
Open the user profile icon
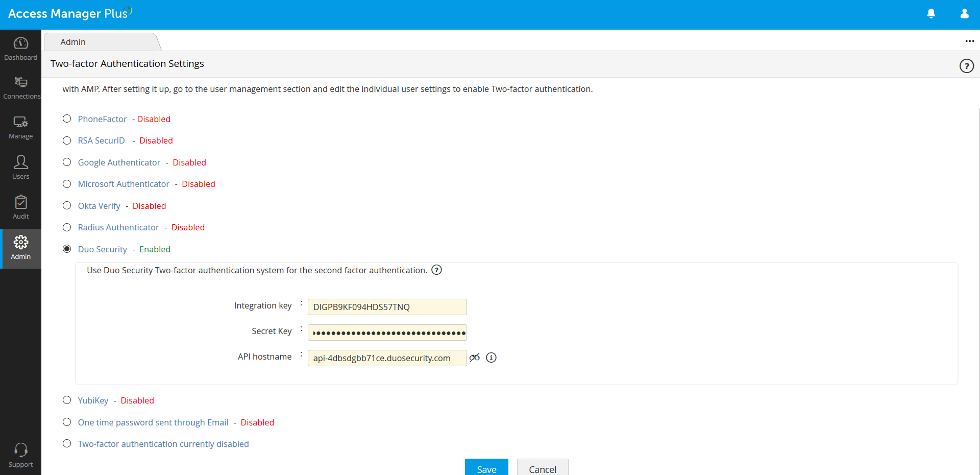(x=964, y=14)
